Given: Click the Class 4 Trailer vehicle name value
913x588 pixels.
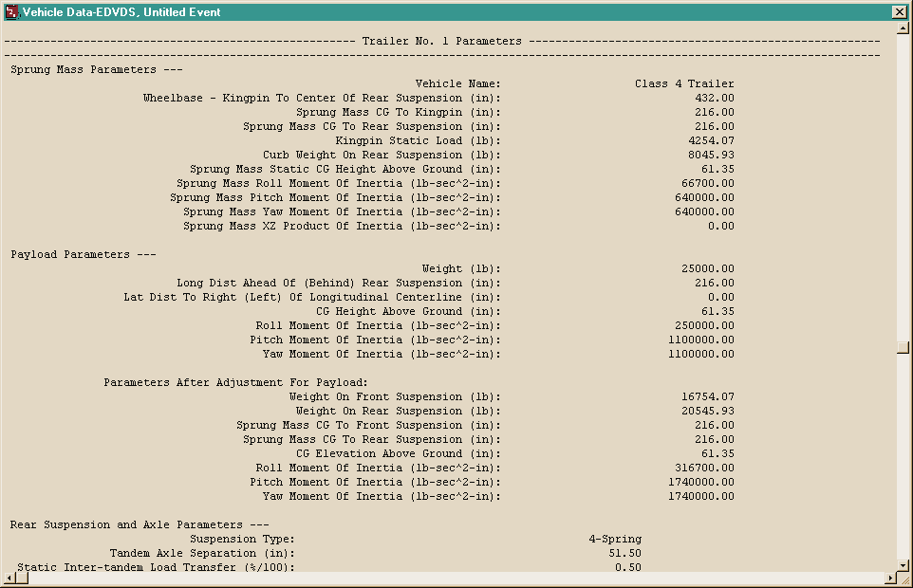Looking at the screenshot, I should pos(684,83).
